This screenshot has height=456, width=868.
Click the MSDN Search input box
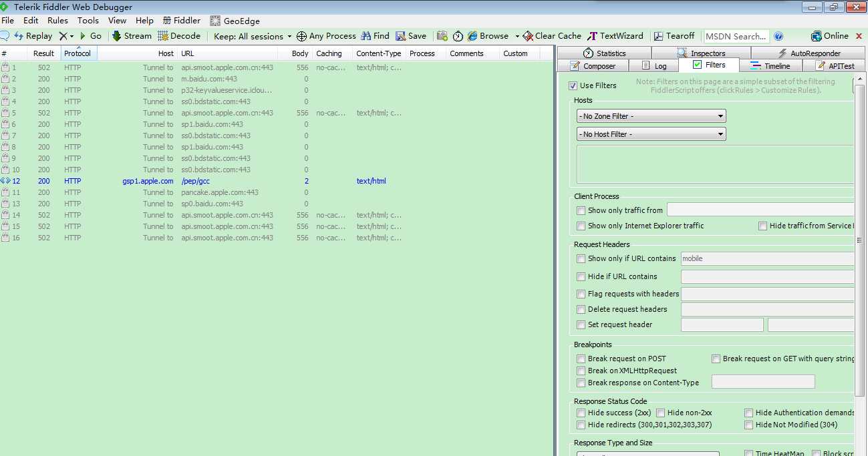[x=736, y=36]
